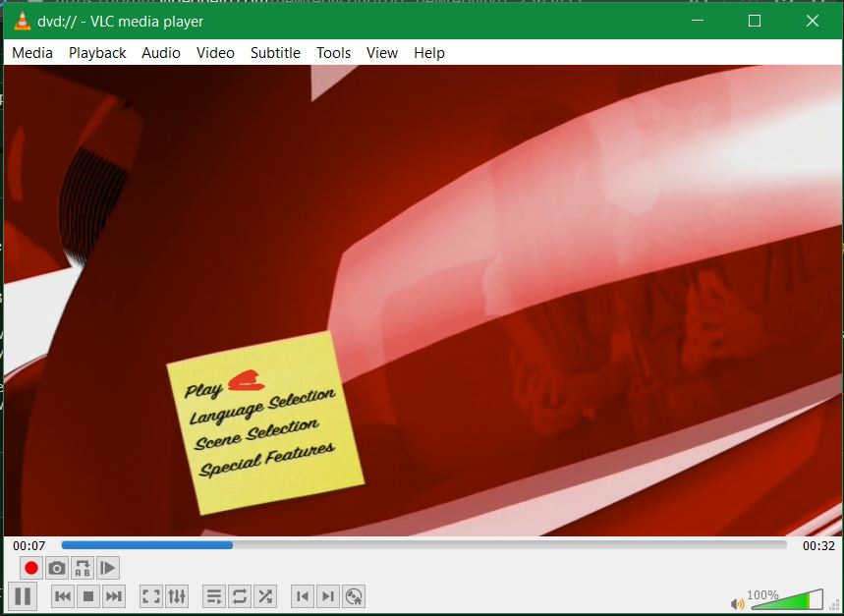Toggle loop/repeat mode
The height and width of the screenshot is (616, 844).
(240, 596)
